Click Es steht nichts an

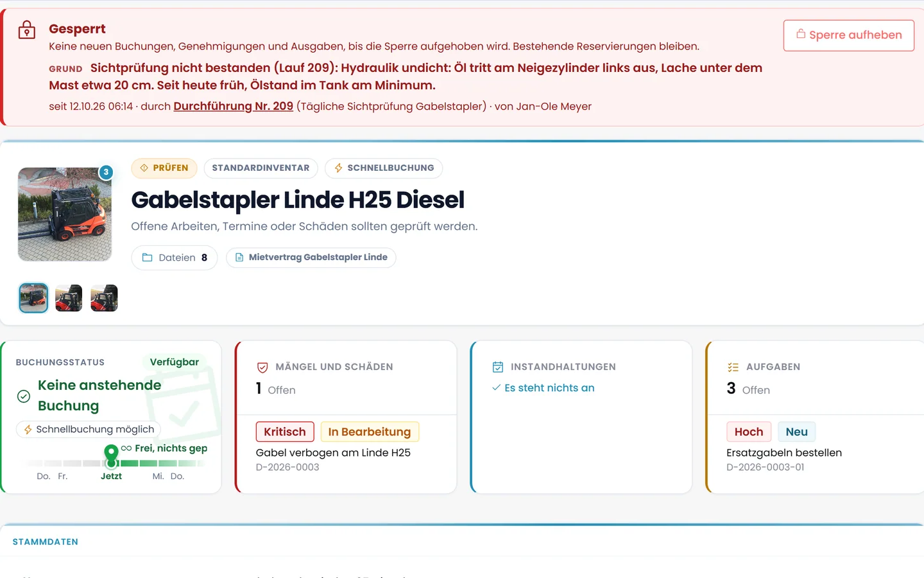click(549, 388)
